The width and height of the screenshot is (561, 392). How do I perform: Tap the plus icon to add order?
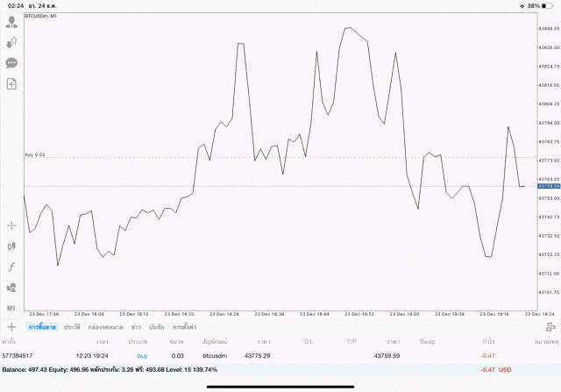click(x=11, y=326)
